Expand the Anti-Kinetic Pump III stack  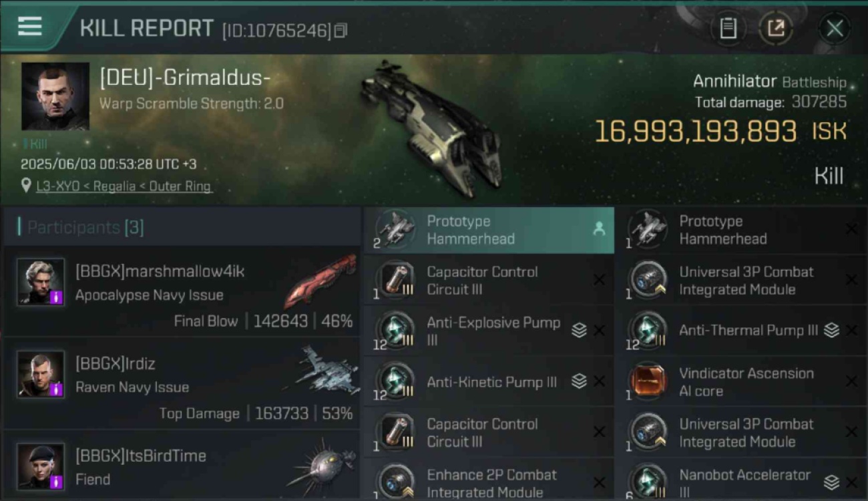[x=579, y=381]
